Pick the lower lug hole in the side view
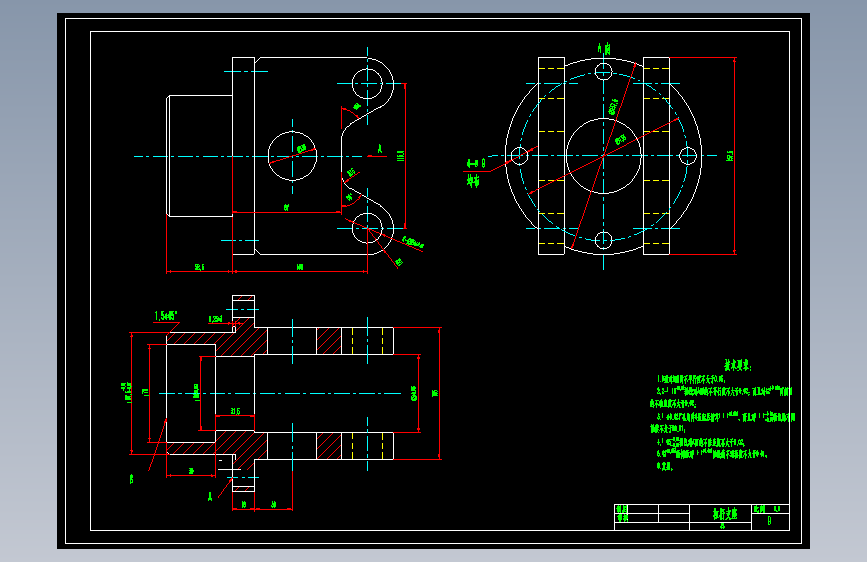The width and height of the screenshot is (867, 562). [x=367, y=228]
